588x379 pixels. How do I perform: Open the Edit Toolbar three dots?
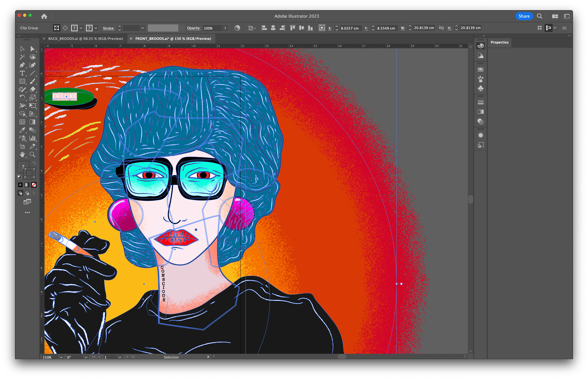point(27,212)
